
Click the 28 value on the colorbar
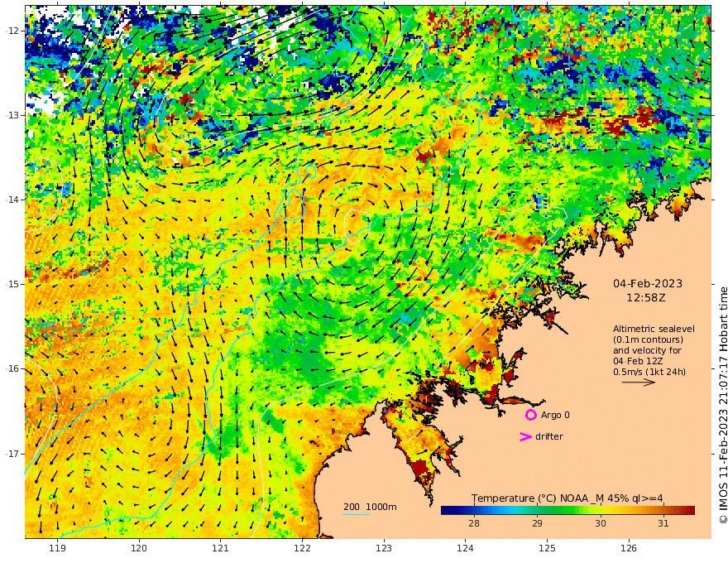473,523
